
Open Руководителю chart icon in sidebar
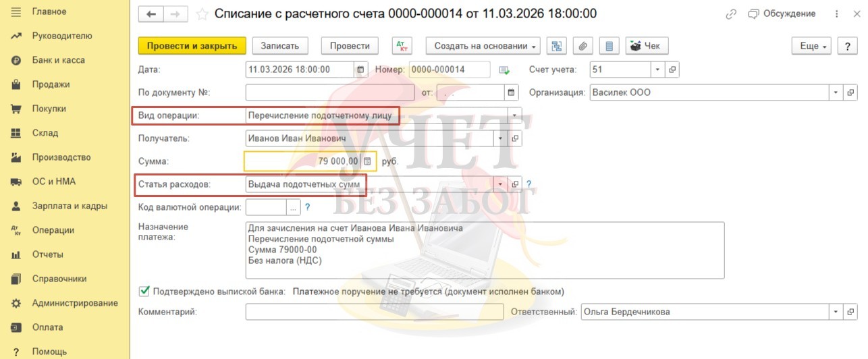coord(16,36)
